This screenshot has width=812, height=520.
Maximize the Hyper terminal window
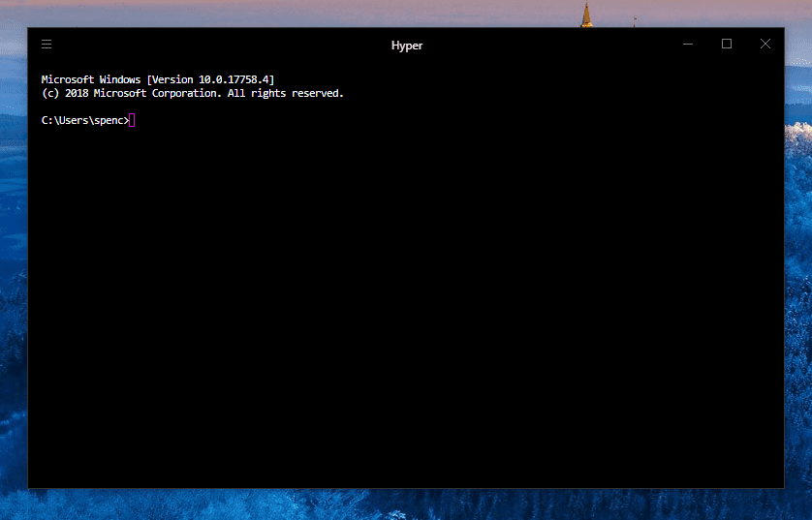(727, 44)
